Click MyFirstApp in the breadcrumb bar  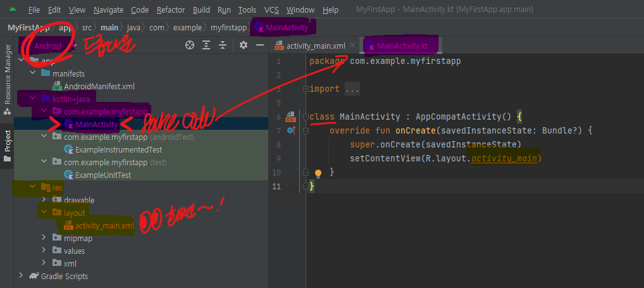pyautogui.click(x=28, y=28)
